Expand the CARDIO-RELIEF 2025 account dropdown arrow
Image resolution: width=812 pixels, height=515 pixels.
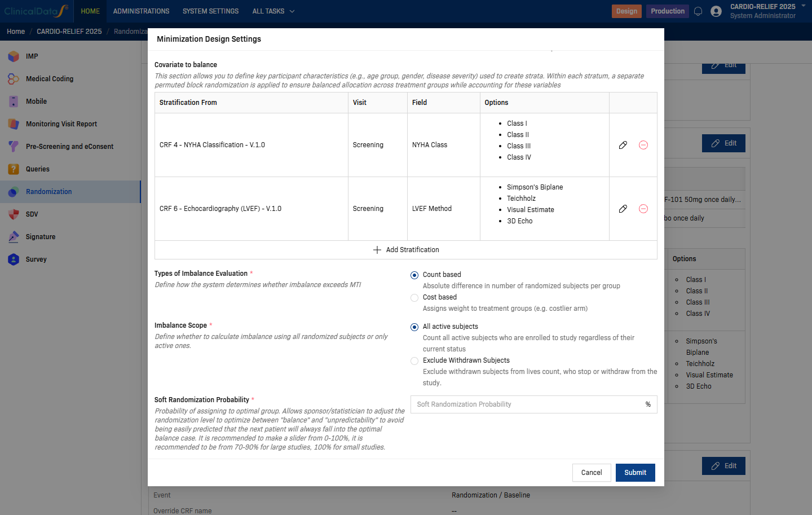(x=804, y=6)
